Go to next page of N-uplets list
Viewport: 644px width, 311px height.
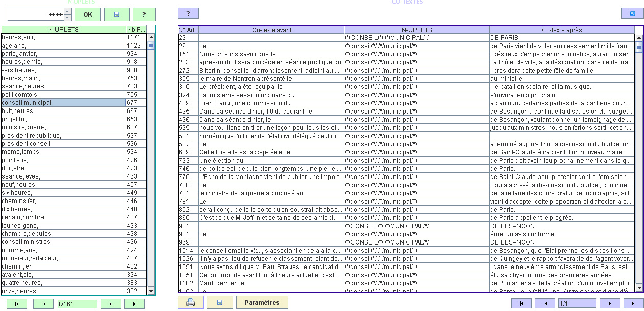(x=111, y=304)
